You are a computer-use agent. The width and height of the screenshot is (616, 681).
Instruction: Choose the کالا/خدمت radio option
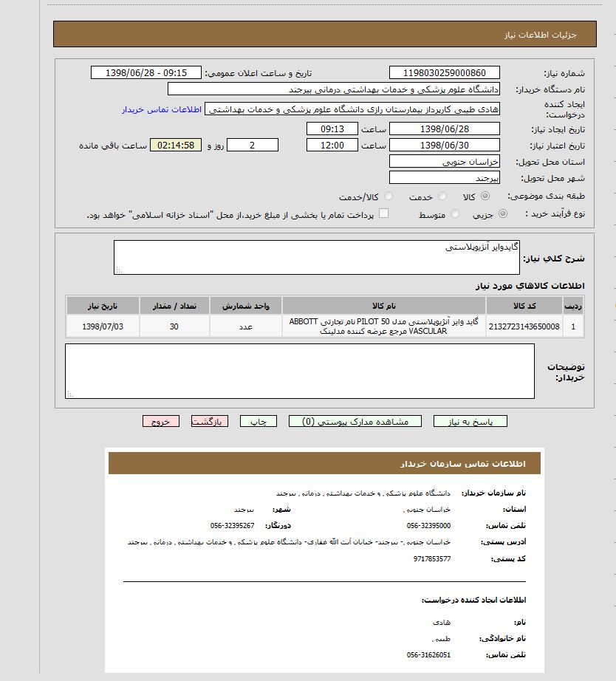tap(389, 196)
